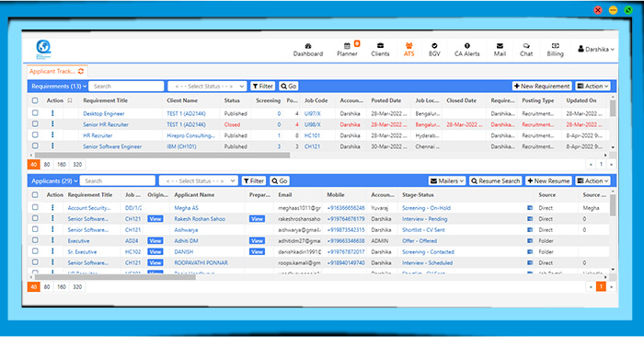Expand the Requirements (13) dropdown
This screenshot has height=337, width=644.
(59, 87)
